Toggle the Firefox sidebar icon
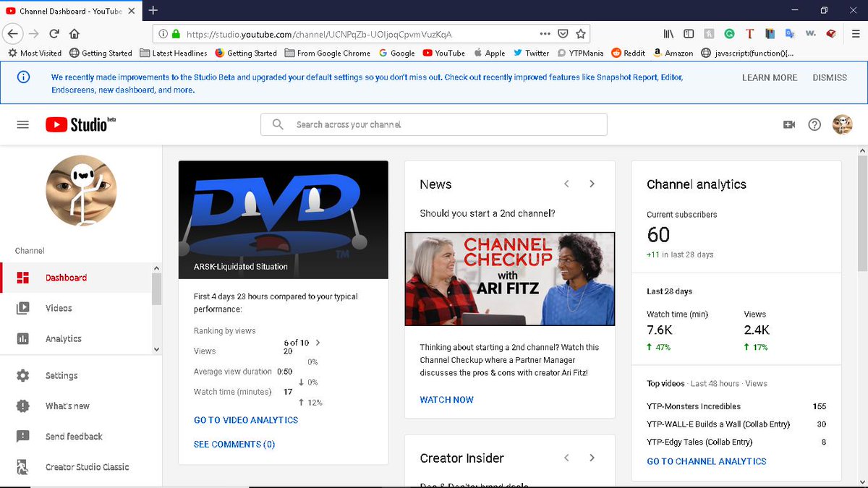 tap(689, 33)
